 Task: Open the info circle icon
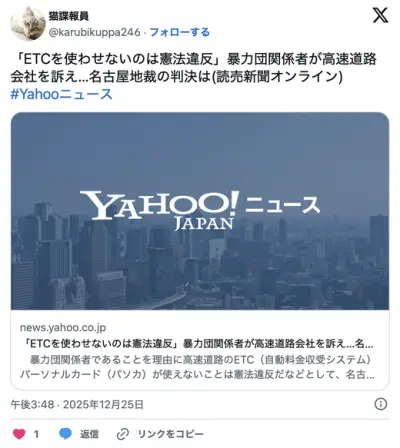(381, 404)
